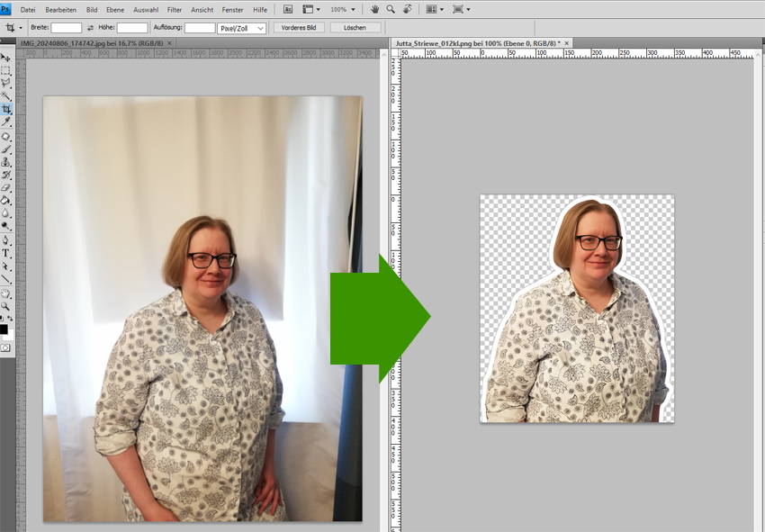765x532 pixels.
Task: Select the Healing Brush tool
Action: point(5,136)
